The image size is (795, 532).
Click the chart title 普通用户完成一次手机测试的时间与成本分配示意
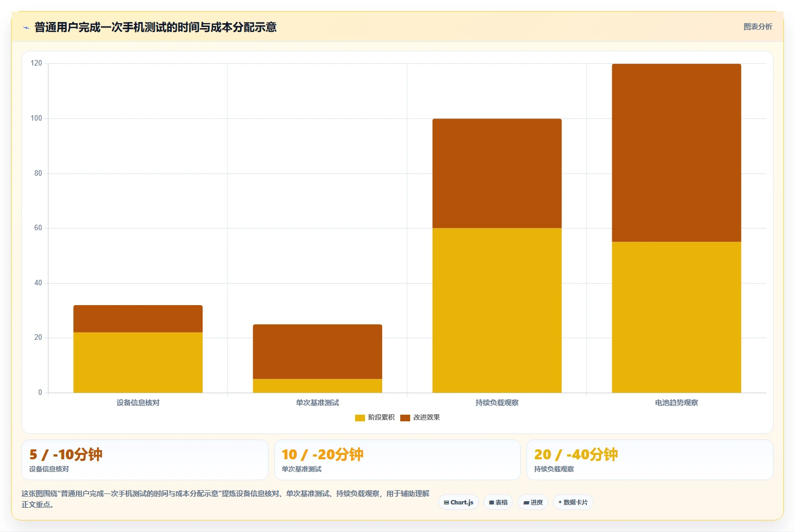tap(155, 28)
